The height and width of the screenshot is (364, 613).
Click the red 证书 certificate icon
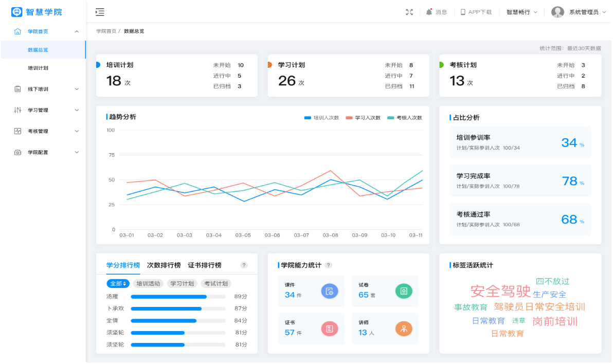329,329
